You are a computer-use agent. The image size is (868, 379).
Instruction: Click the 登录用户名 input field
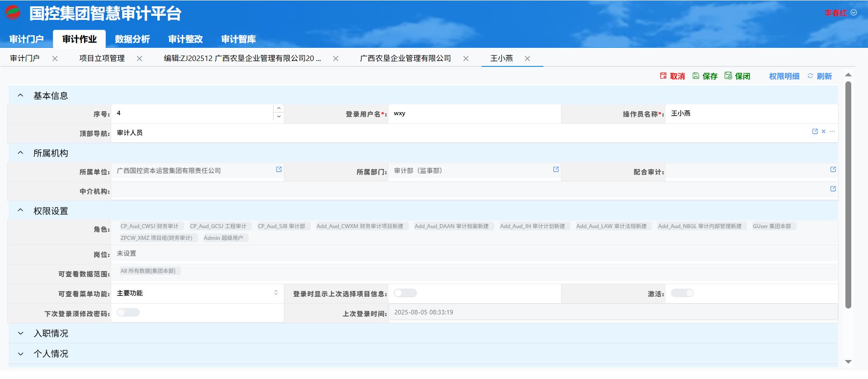[474, 114]
